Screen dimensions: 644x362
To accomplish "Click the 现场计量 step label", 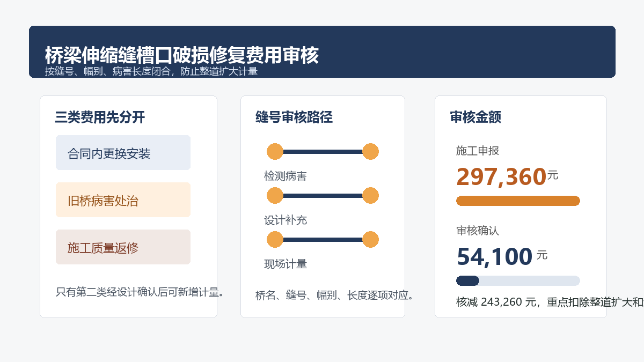I will pos(286,264).
